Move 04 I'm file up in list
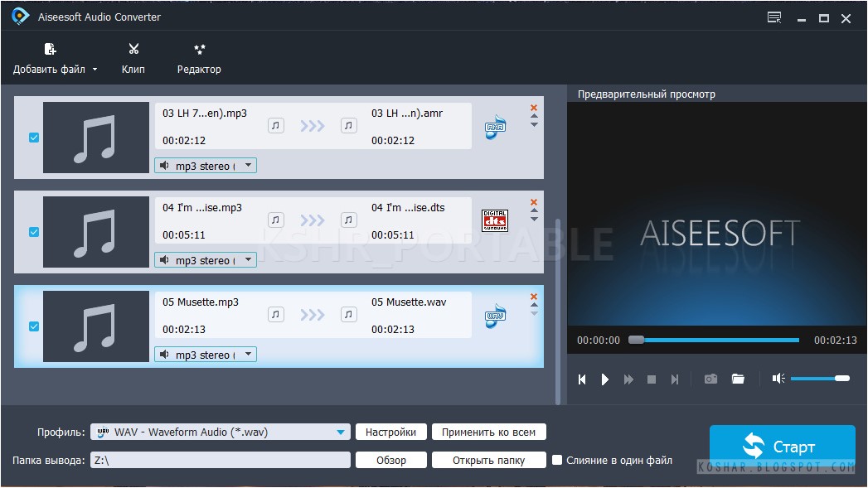Screen dimensions: 868x488 (534, 210)
